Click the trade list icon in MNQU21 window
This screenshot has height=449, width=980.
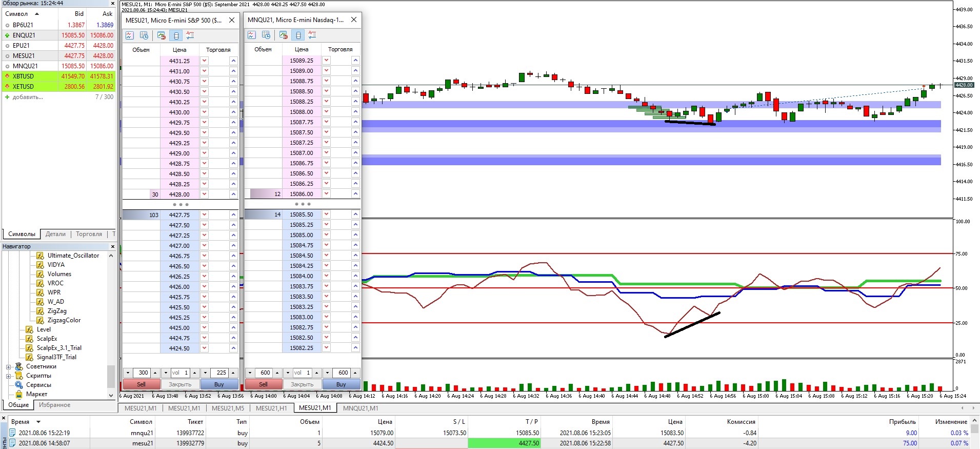(312, 35)
